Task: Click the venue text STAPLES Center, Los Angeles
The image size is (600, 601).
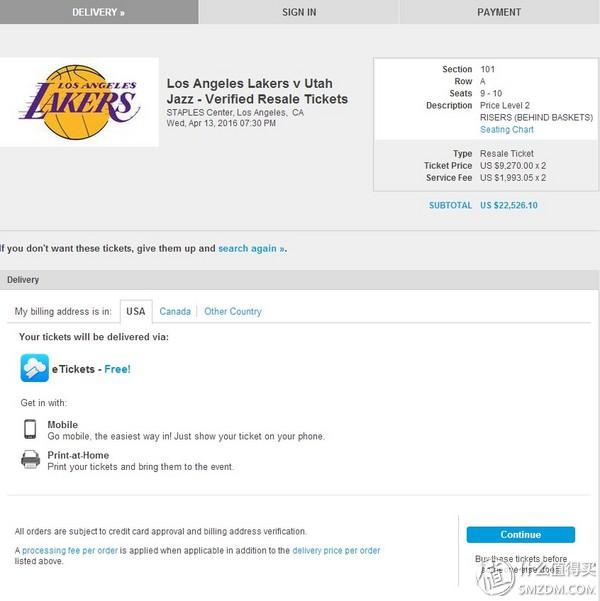Action: [235, 113]
